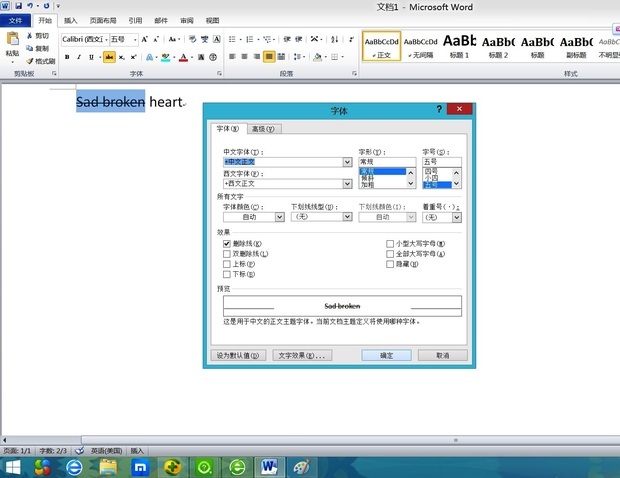Tick the 隐藏 hidden text checkbox
The width and height of the screenshot is (620, 478).
(x=390, y=264)
